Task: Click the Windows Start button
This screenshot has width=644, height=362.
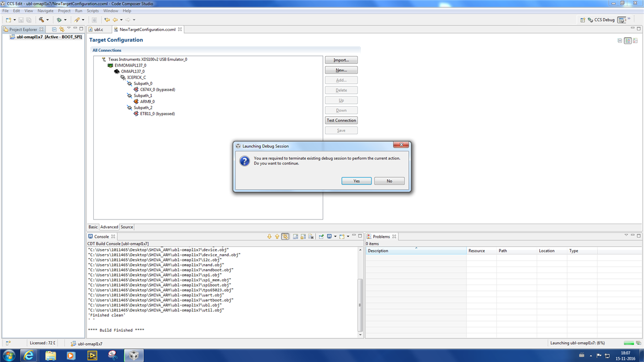Action: coord(9,355)
